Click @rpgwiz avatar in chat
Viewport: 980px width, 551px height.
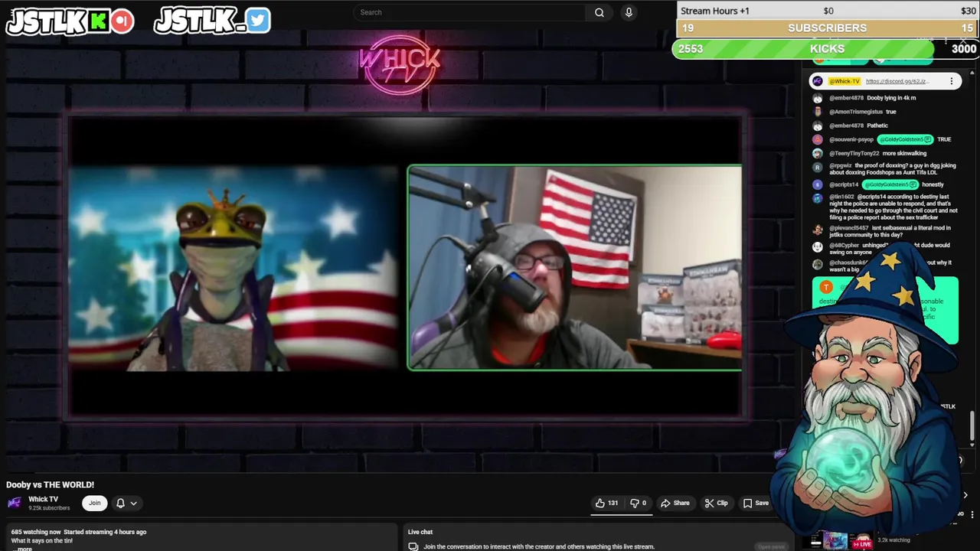pos(818,168)
